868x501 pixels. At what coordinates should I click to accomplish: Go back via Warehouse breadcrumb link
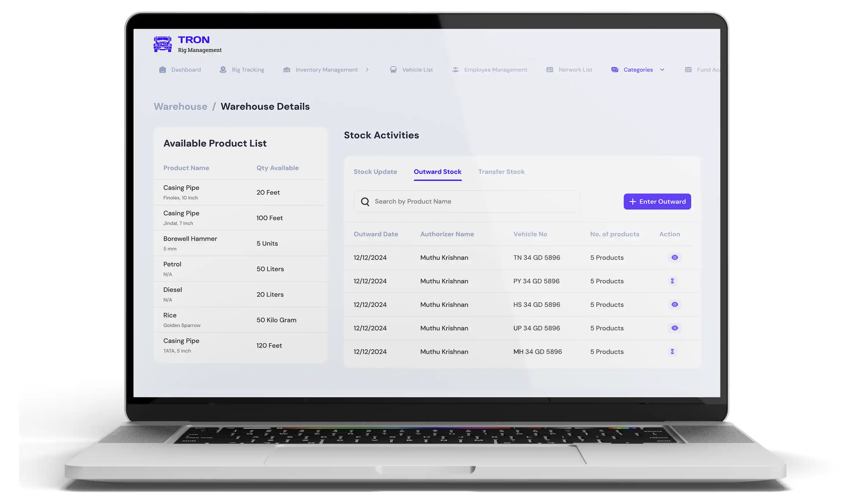(181, 107)
